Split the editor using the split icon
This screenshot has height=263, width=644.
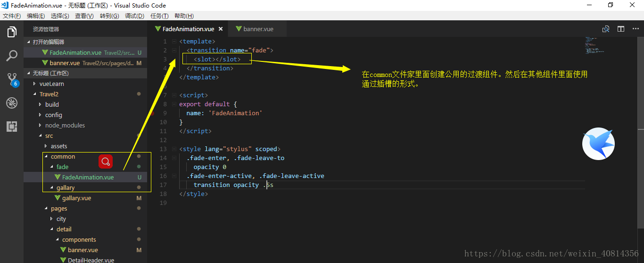[x=621, y=29]
